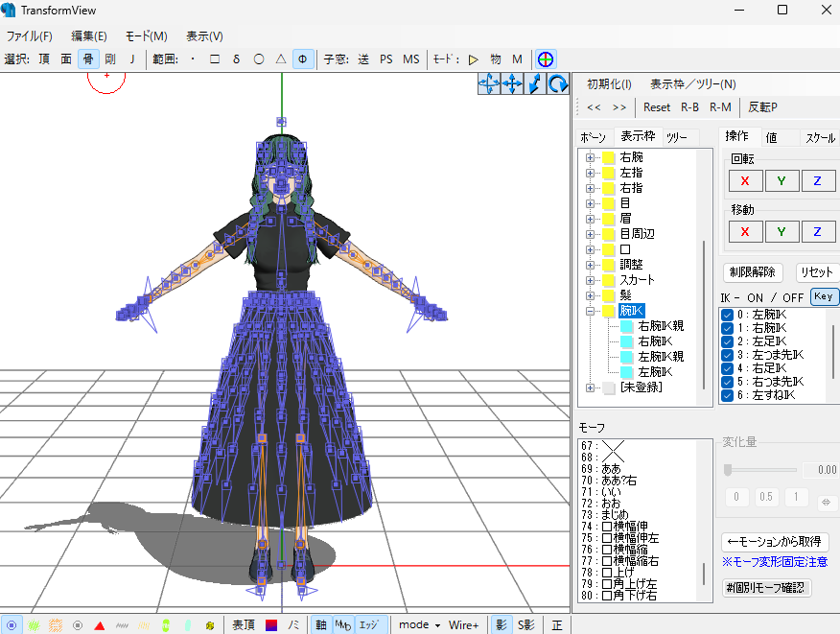840x634 pixels.
Task: Toggle the gray circle display icon
Action: [x=78, y=625]
